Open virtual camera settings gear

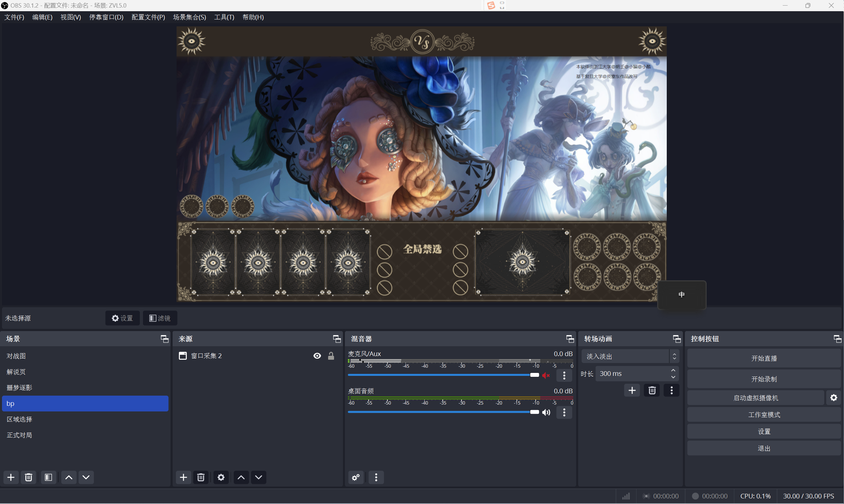tap(834, 397)
